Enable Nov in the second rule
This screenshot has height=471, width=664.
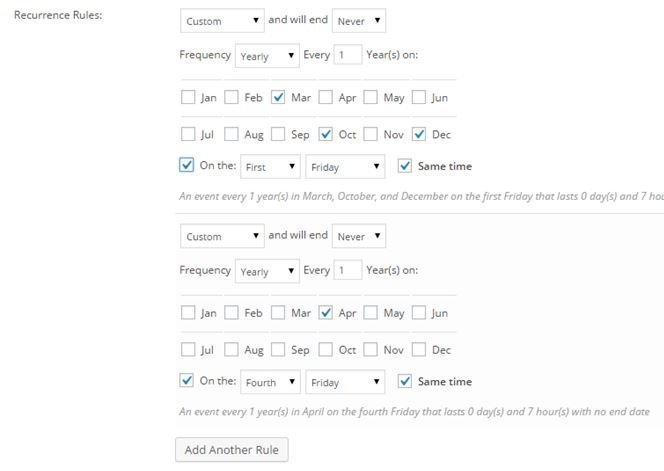click(x=371, y=350)
